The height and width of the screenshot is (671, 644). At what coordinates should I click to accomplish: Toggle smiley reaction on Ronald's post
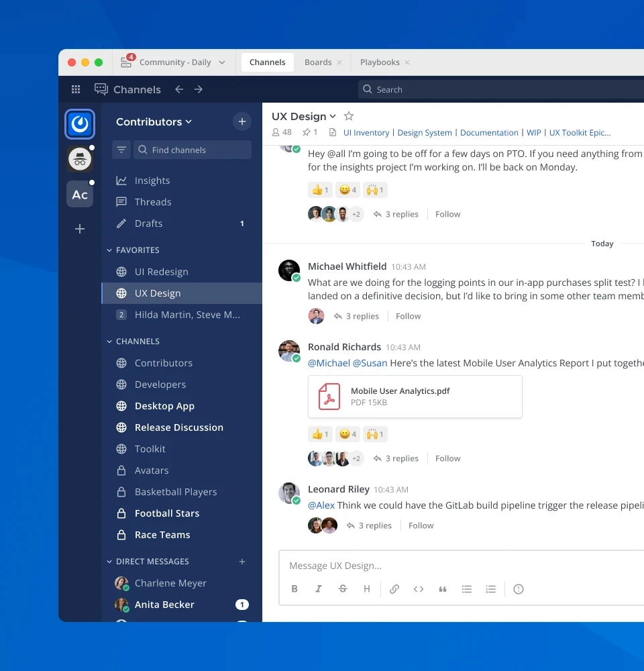(347, 434)
